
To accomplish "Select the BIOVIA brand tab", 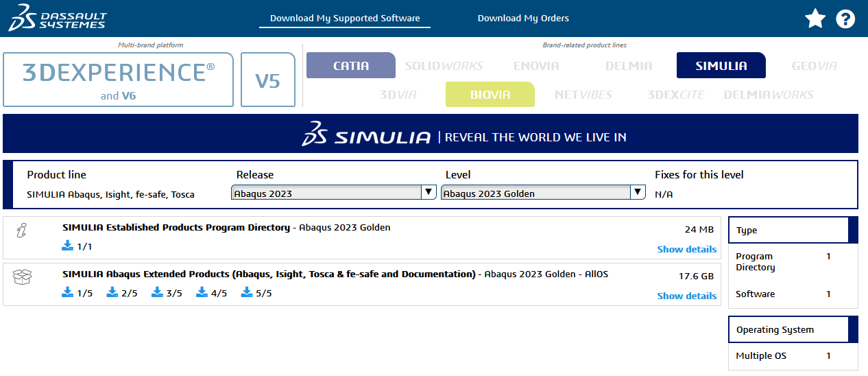I will (490, 95).
